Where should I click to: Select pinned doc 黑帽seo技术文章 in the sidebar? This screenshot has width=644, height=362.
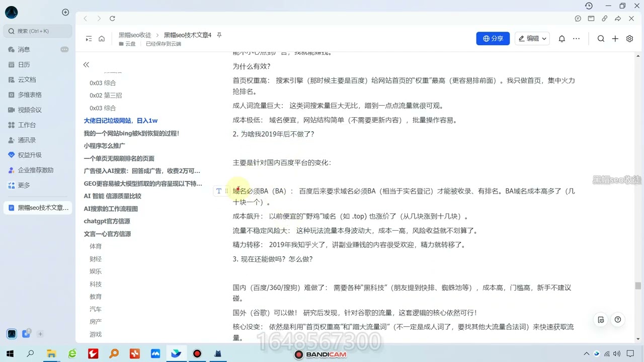38,208
